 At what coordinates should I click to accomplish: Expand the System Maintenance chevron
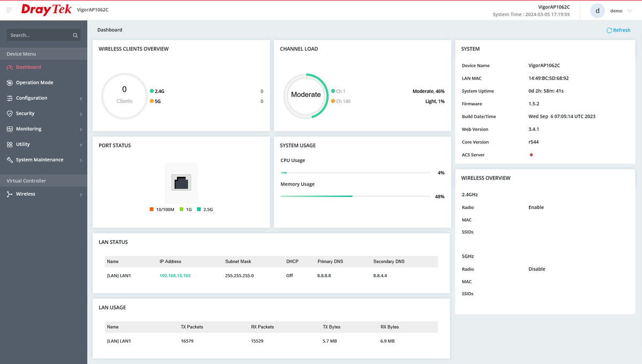81,160
